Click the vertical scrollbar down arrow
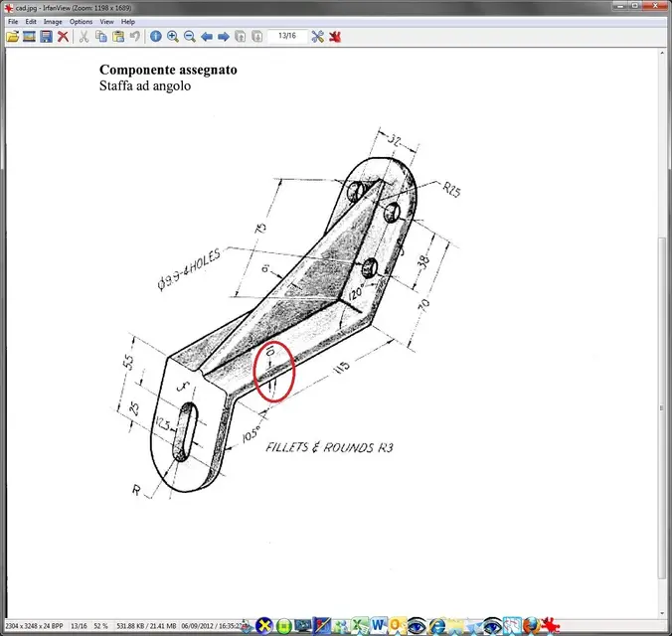 [662, 613]
